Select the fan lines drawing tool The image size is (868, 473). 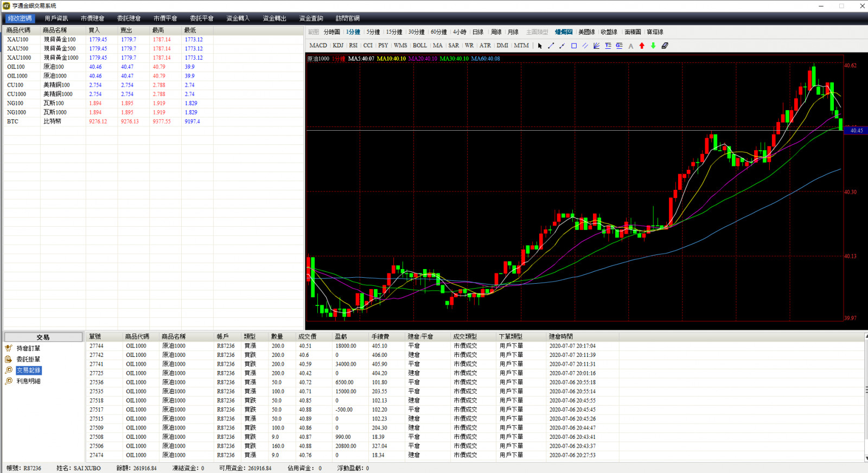[x=596, y=46]
